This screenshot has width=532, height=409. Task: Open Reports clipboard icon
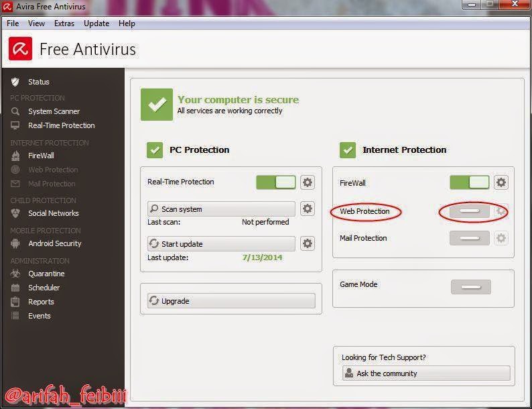[15, 302]
